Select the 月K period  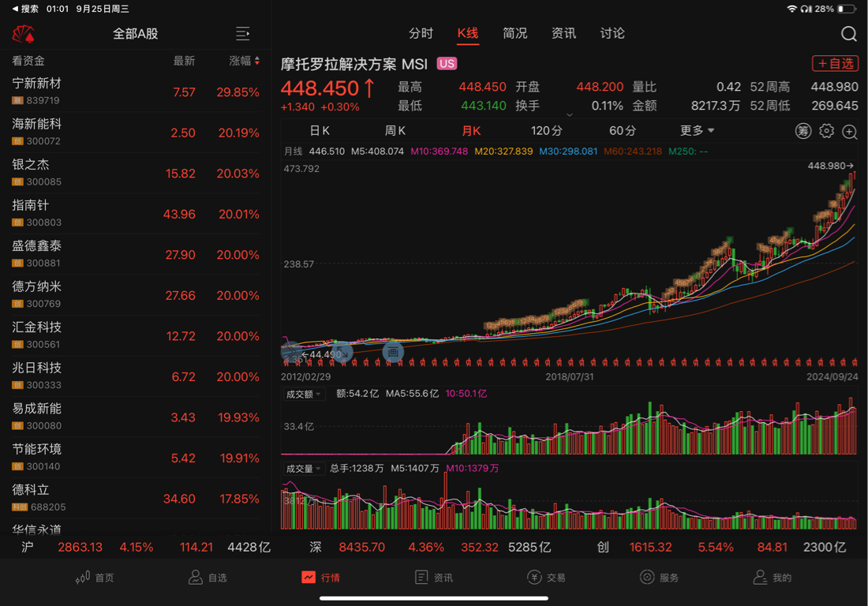pyautogui.click(x=471, y=131)
